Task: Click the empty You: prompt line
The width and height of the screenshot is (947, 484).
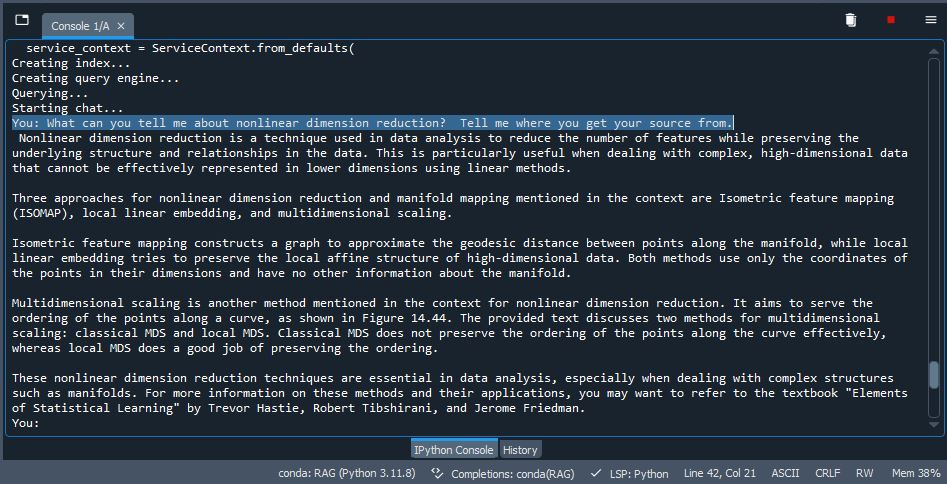Action: point(200,423)
